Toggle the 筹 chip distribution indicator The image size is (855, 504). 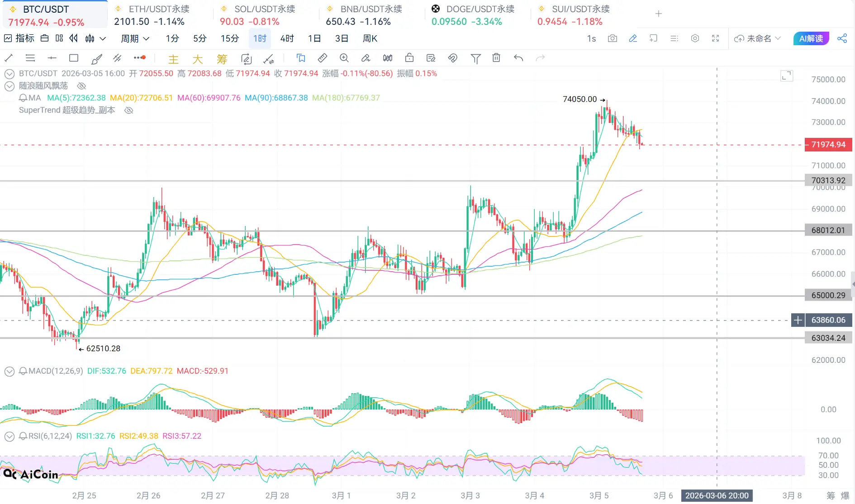click(222, 59)
